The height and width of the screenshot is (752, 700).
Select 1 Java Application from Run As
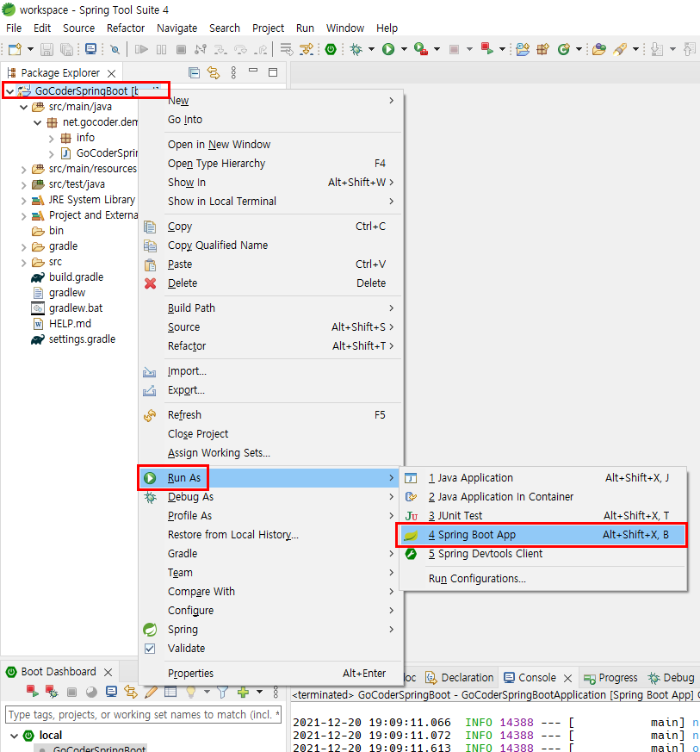(x=542, y=478)
